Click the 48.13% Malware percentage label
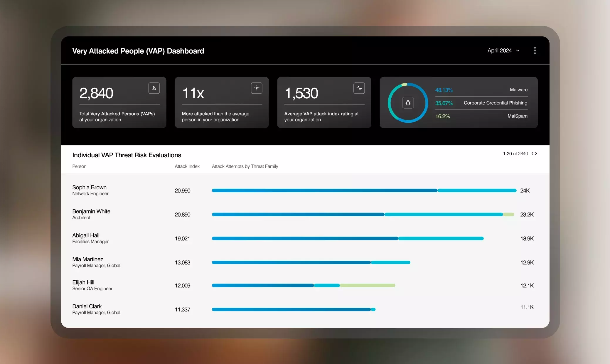Image resolution: width=610 pixels, height=364 pixels. (x=444, y=90)
